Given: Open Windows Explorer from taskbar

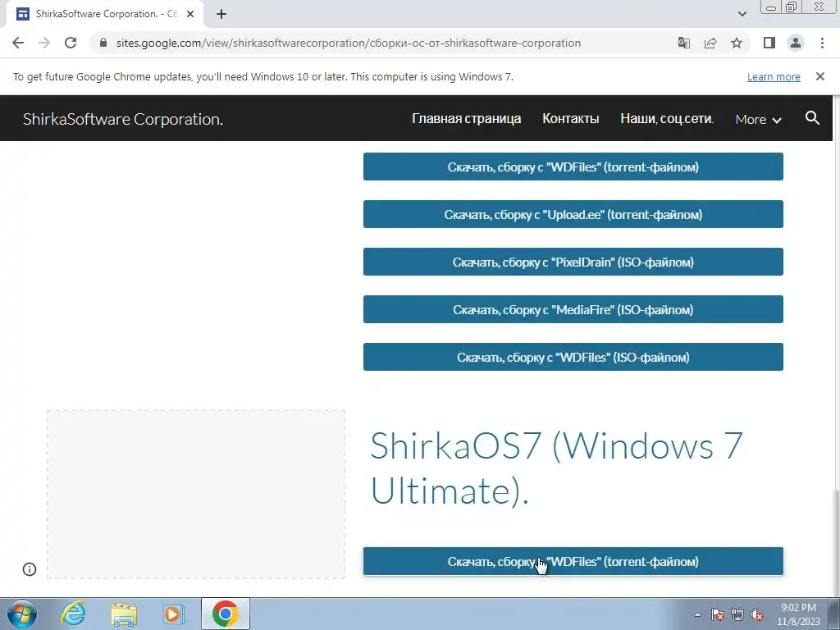Looking at the screenshot, I should pyautogui.click(x=124, y=614).
